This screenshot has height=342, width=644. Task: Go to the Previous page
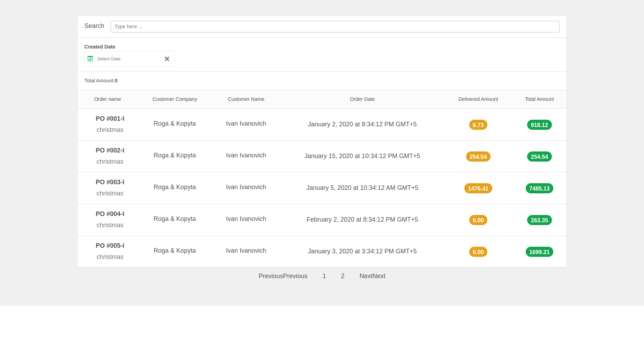click(x=283, y=276)
